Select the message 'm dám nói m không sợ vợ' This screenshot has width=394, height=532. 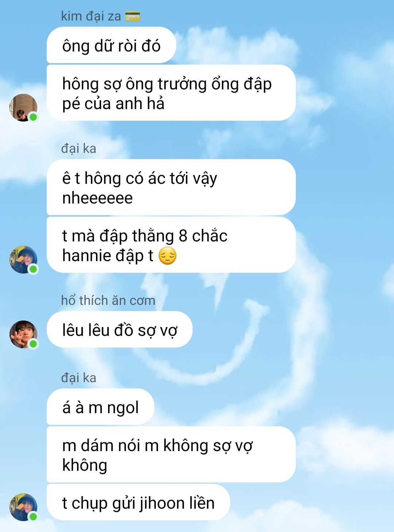[171, 455]
